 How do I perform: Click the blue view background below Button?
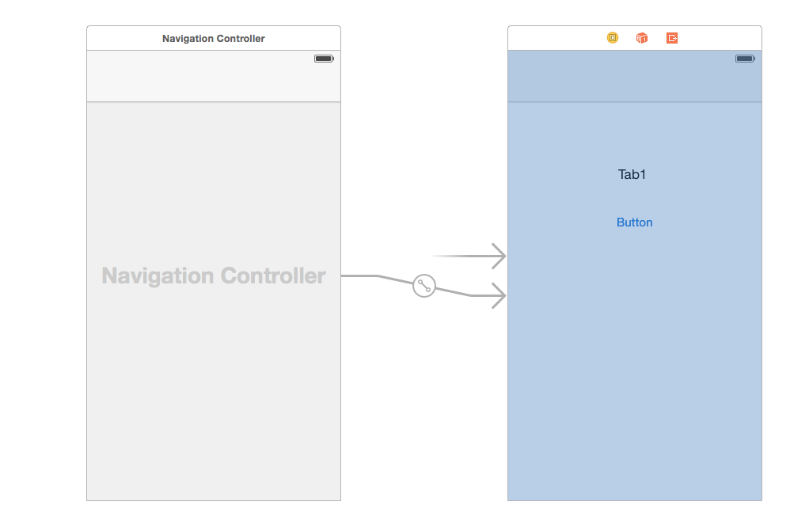(635, 380)
